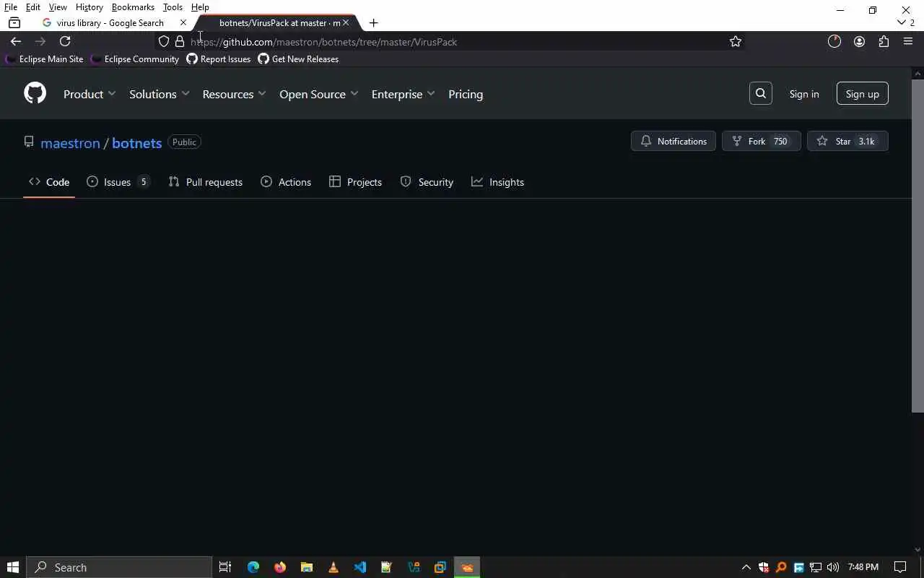Screen dimensions: 924x578
Task: Click the Windows taskbar Search box
Action: pos(119,567)
